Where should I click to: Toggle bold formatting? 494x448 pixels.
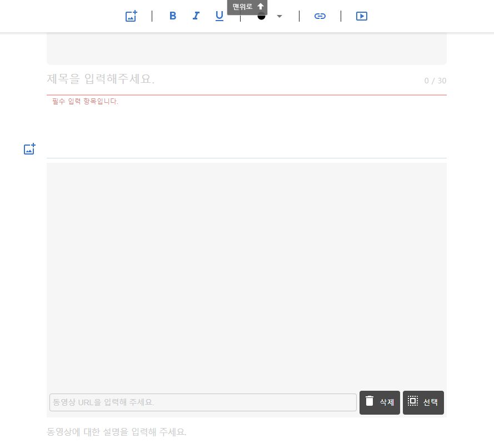(x=173, y=16)
